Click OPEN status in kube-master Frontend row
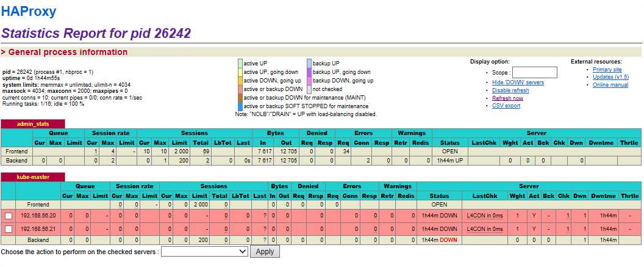The height and width of the screenshot is (267, 644). tap(439, 205)
